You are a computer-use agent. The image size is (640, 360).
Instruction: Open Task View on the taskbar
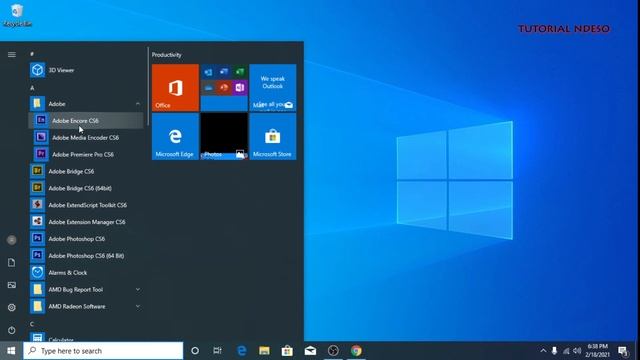coord(218,351)
